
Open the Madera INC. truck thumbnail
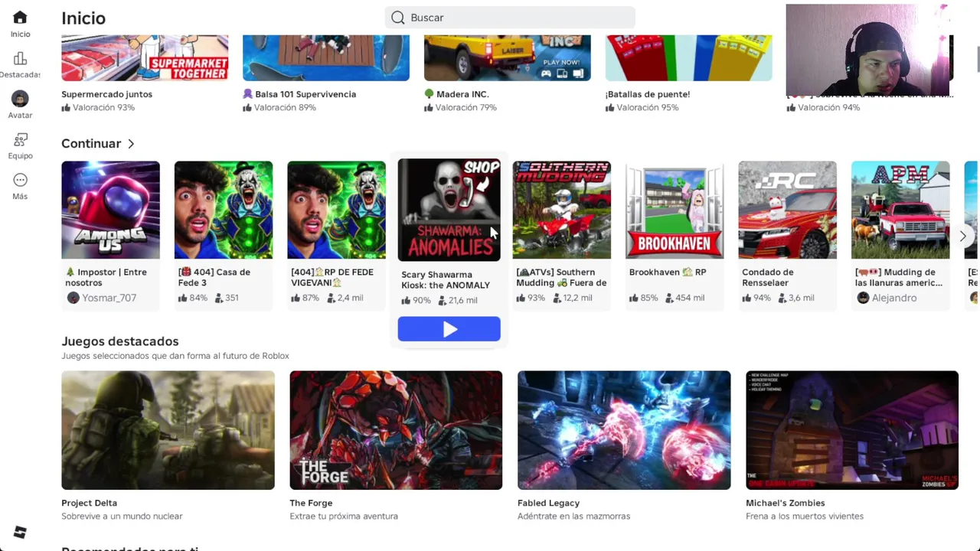(508, 58)
